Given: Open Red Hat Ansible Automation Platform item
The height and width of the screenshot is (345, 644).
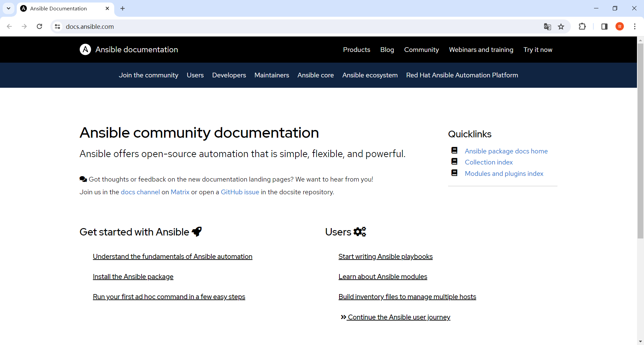Looking at the screenshot, I should pyautogui.click(x=462, y=75).
